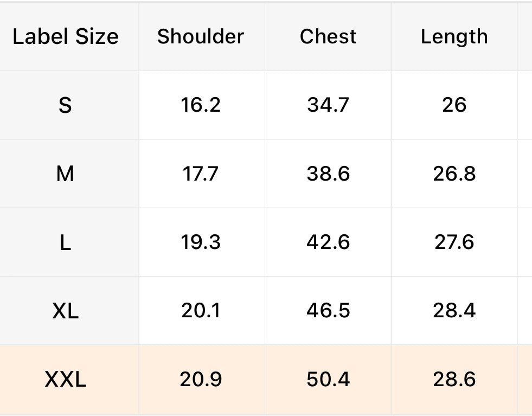Click the 34.7 chest value for S
The height and width of the screenshot is (416, 532).
328,105
